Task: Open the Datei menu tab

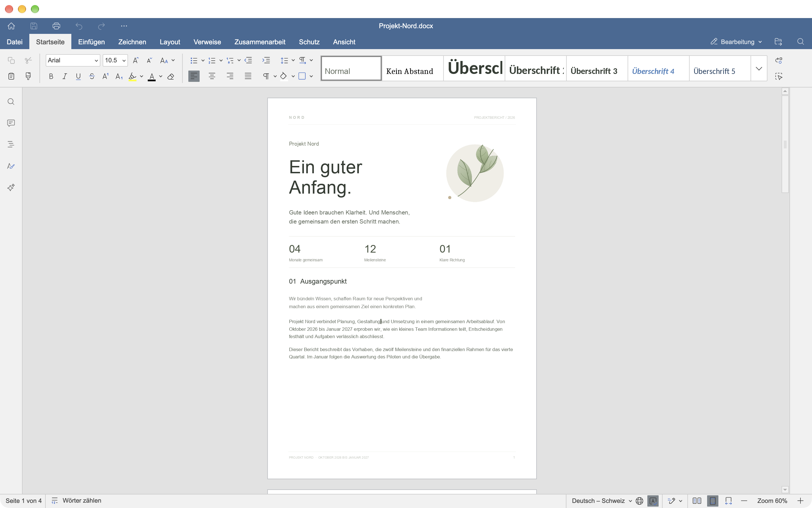Action: [x=15, y=42]
